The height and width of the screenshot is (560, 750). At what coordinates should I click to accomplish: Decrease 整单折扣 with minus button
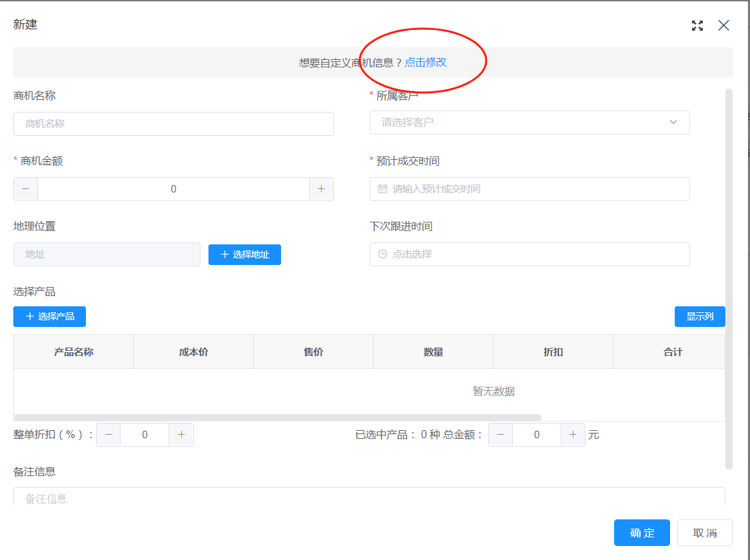[x=109, y=435]
